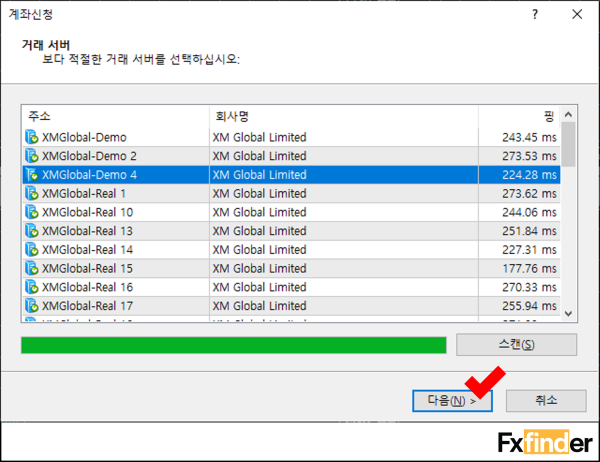Select the XMGlobal-Demo 2 server address
Viewport: 600px width, 462px height.
point(89,156)
